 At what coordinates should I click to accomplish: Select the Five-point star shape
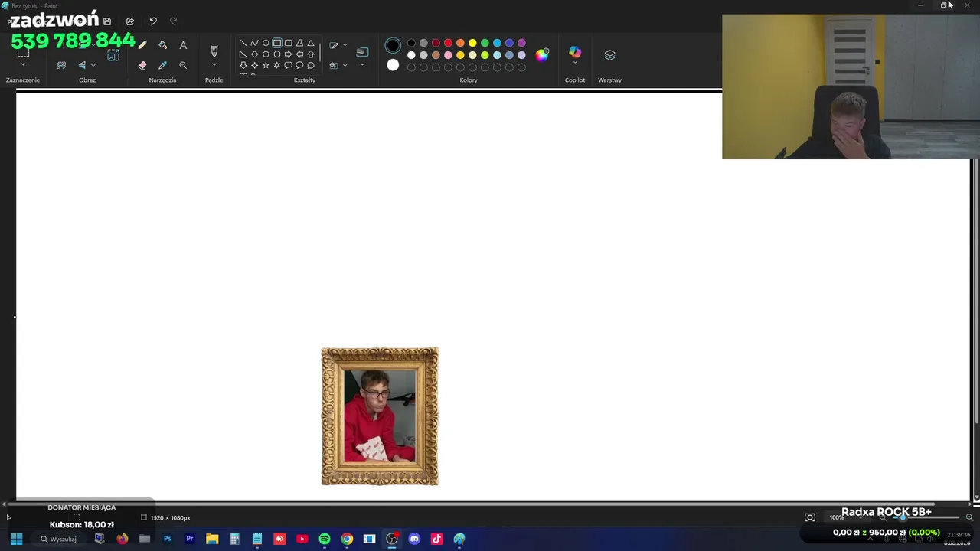(x=266, y=65)
